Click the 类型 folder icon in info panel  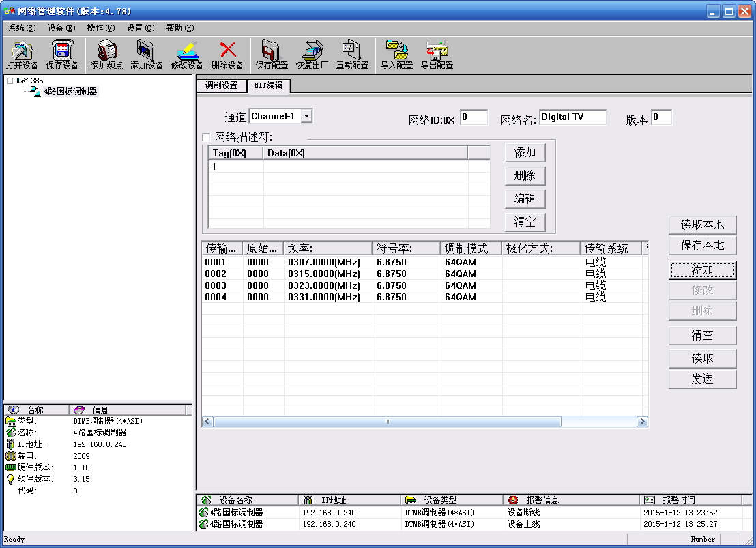point(11,421)
